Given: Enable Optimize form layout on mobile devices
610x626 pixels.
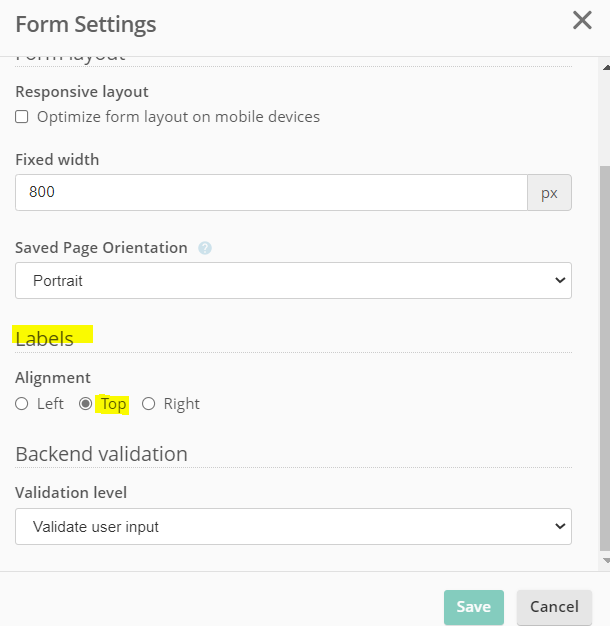Looking at the screenshot, I should (22, 117).
